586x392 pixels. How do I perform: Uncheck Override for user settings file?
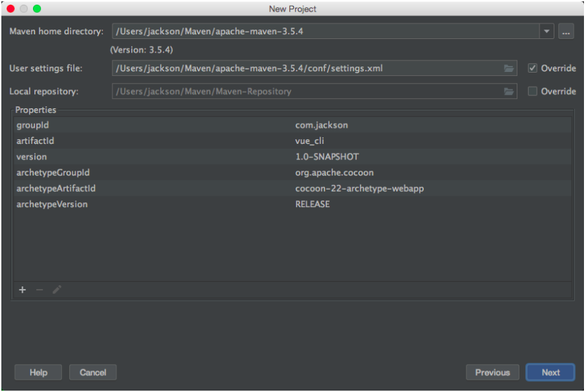click(532, 68)
